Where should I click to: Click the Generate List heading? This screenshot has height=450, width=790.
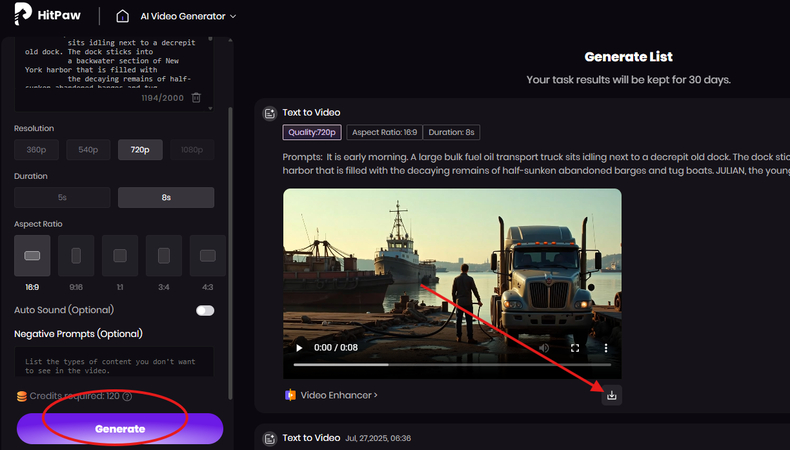click(628, 57)
